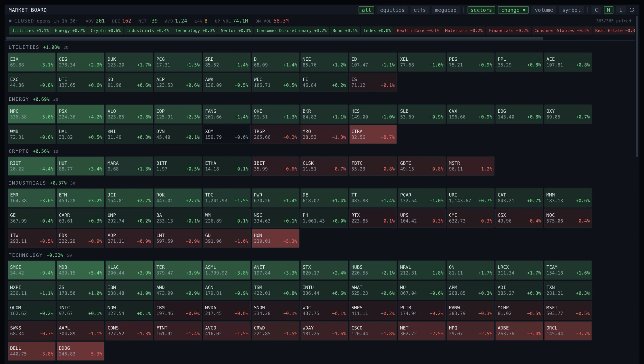Jump to Technology +0.3% sector chip
Image resolution: width=644 pixels, height=364 pixels.
[x=195, y=30]
